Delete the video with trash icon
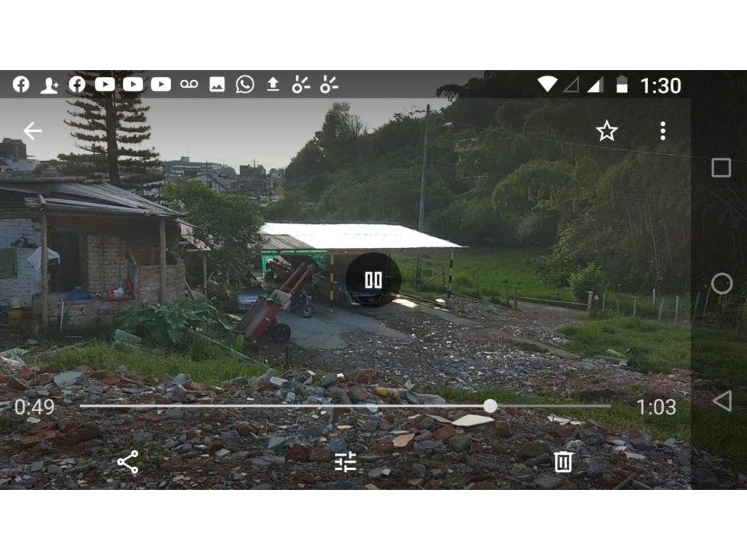This screenshot has width=747, height=560. 562,462
